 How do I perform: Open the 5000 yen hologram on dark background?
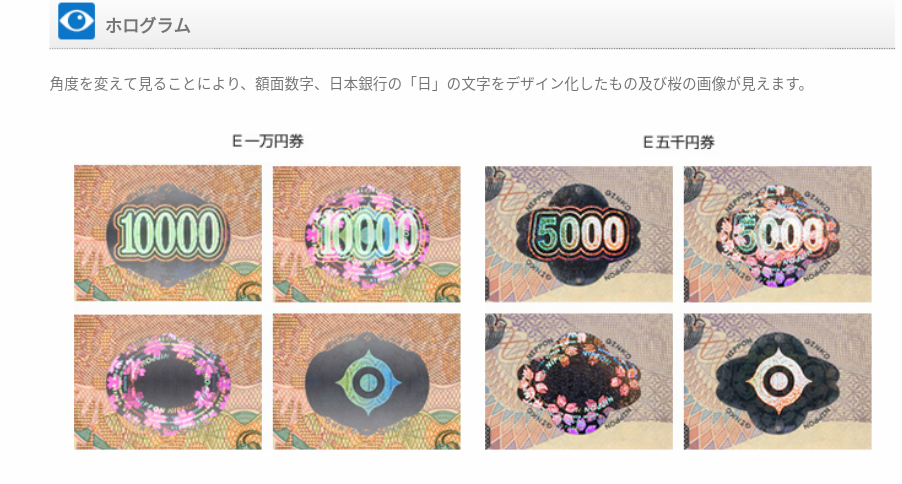pyautogui.click(x=579, y=234)
